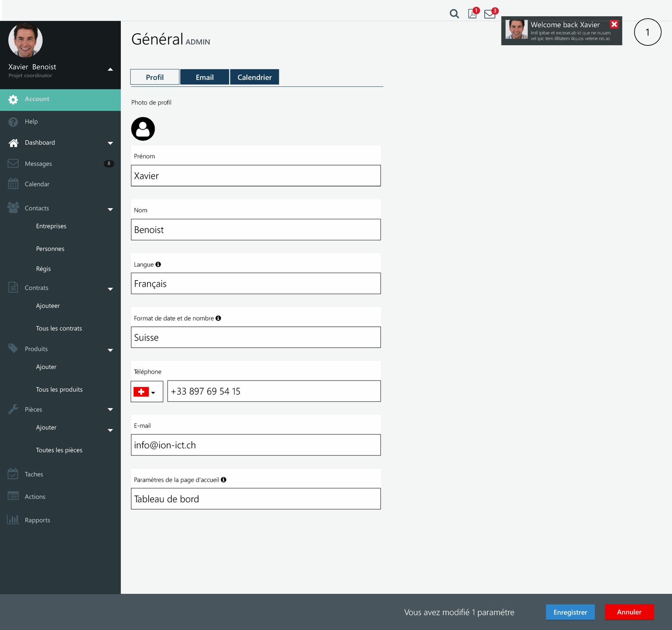
Task: Click the Enregistrer button
Action: [x=570, y=612]
